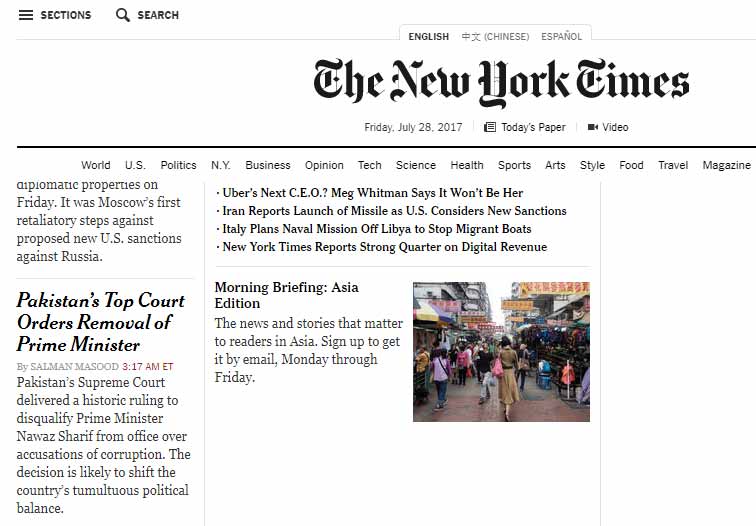The height and width of the screenshot is (526, 756).
Task: Click the Search magnifying glass icon
Action: 123,15
